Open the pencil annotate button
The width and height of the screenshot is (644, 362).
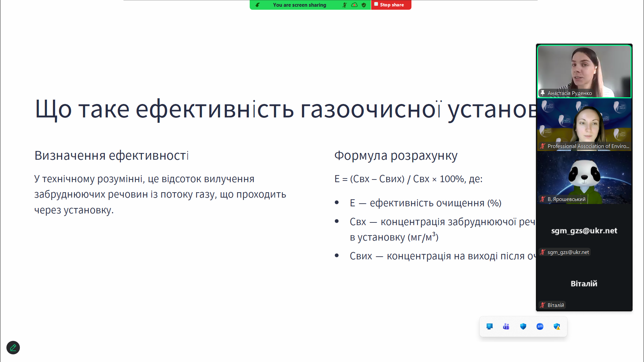(13, 348)
